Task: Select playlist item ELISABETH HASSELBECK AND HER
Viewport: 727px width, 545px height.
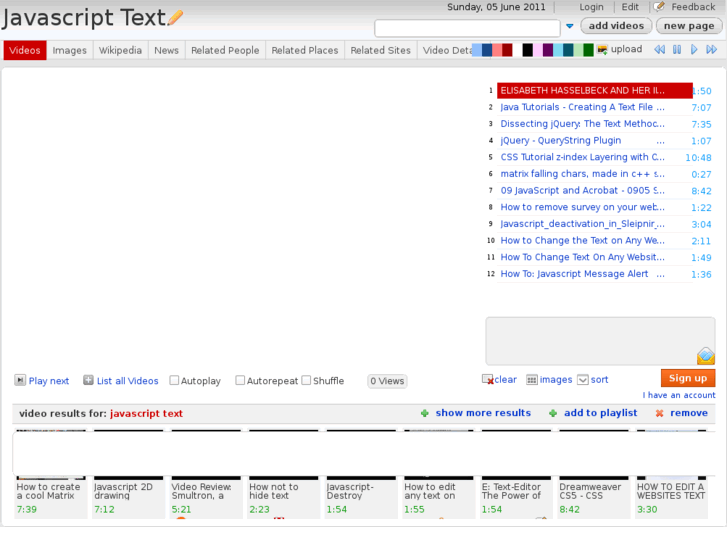Action: click(x=595, y=90)
